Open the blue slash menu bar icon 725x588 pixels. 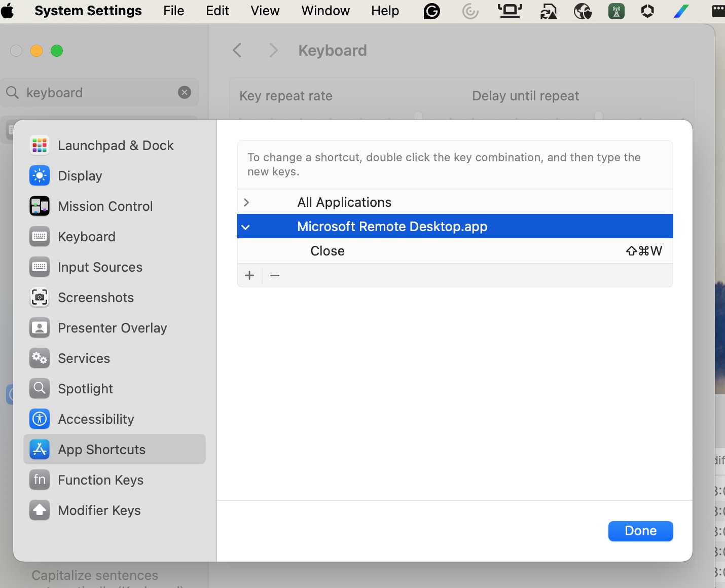[681, 11]
